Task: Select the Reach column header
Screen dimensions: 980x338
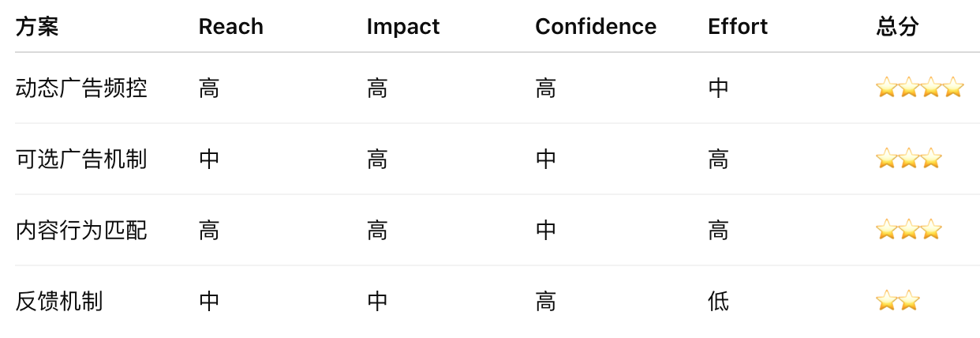Action: (x=231, y=27)
